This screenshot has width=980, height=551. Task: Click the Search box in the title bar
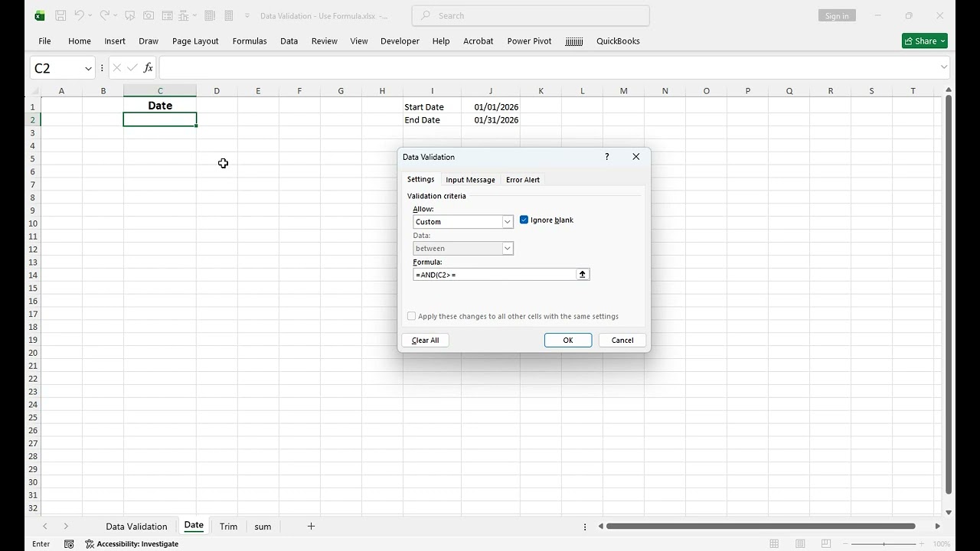click(x=531, y=15)
